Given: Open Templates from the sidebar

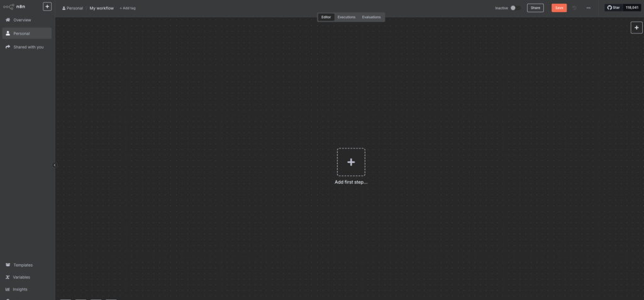Looking at the screenshot, I should pyautogui.click(x=23, y=265).
